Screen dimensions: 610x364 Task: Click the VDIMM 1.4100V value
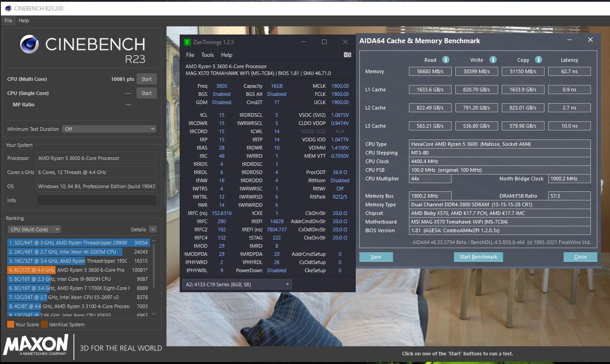tap(340, 148)
